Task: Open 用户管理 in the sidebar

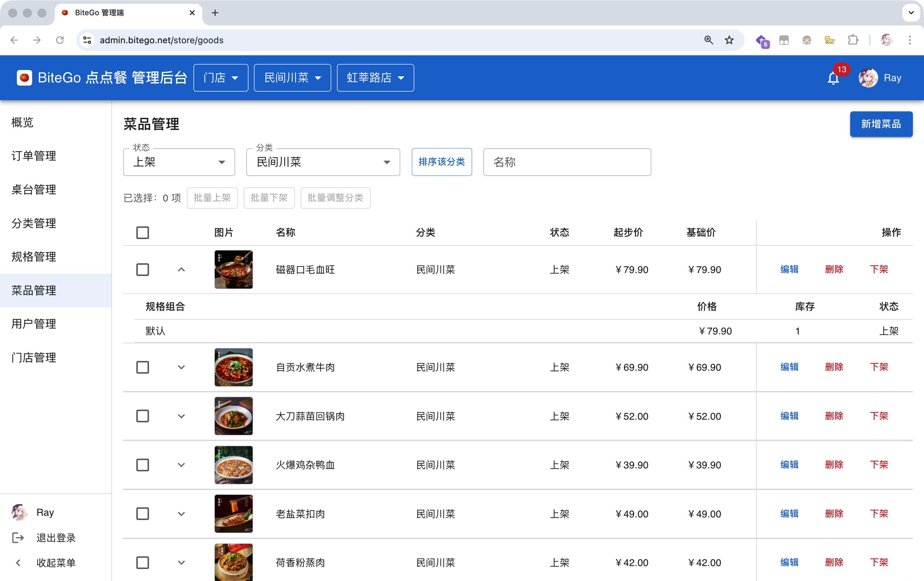Action: tap(56, 324)
